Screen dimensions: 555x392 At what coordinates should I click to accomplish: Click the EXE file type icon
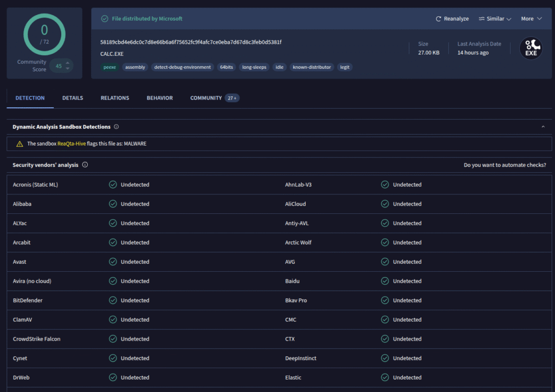click(x=531, y=48)
